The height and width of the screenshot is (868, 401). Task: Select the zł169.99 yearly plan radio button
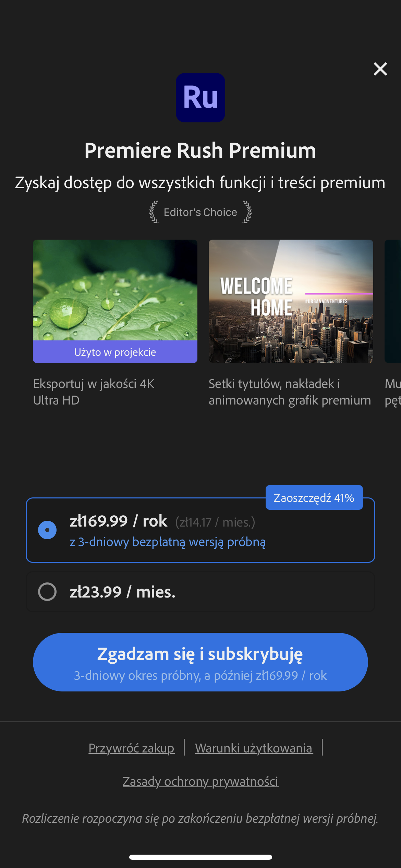coord(47,530)
